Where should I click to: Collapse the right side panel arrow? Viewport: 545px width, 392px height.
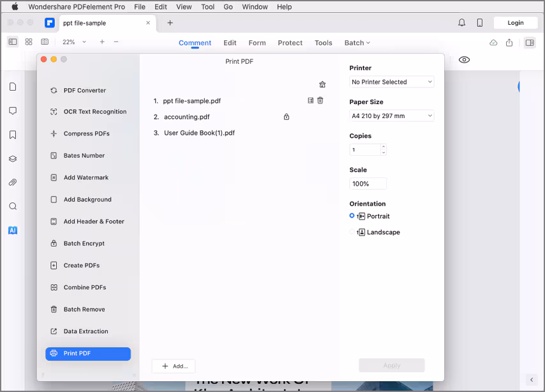[x=532, y=380]
